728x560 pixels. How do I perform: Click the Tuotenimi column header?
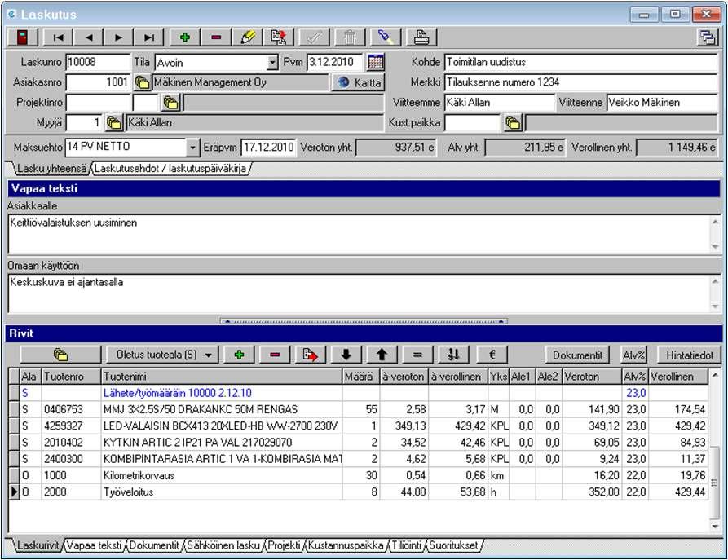click(x=222, y=377)
